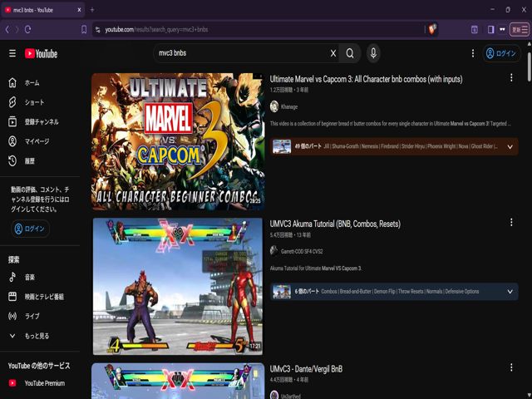The width and height of the screenshot is (532, 399).
Task: Open the Akuma Tutorial uploader channel avatar
Action: click(274, 251)
